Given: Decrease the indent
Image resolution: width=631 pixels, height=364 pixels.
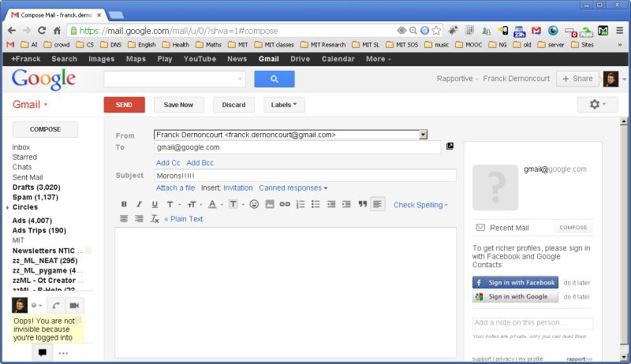Looking at the screenshot, I should (x=331, y=204).
